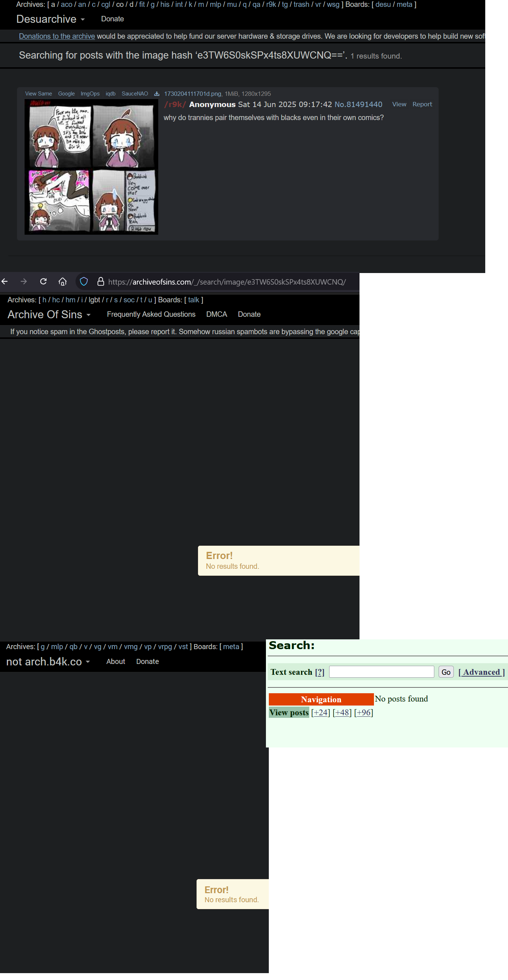Image resolution: width=508 pixels, height=980 pixels.
Task: Open post number No.81491440
Action: pos(358,104)
